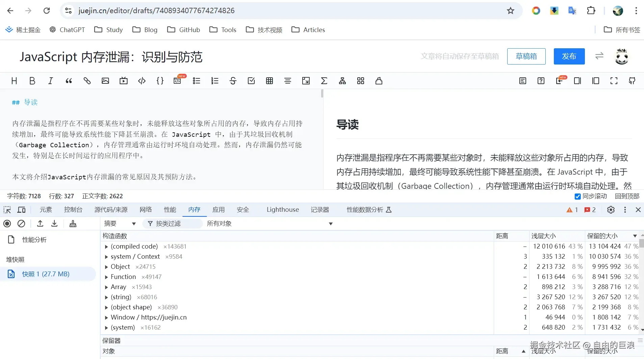The height and width of the screenshot is (359, 644).
Task: Open DevTools settings gear
Action: (x=611, y=210)
